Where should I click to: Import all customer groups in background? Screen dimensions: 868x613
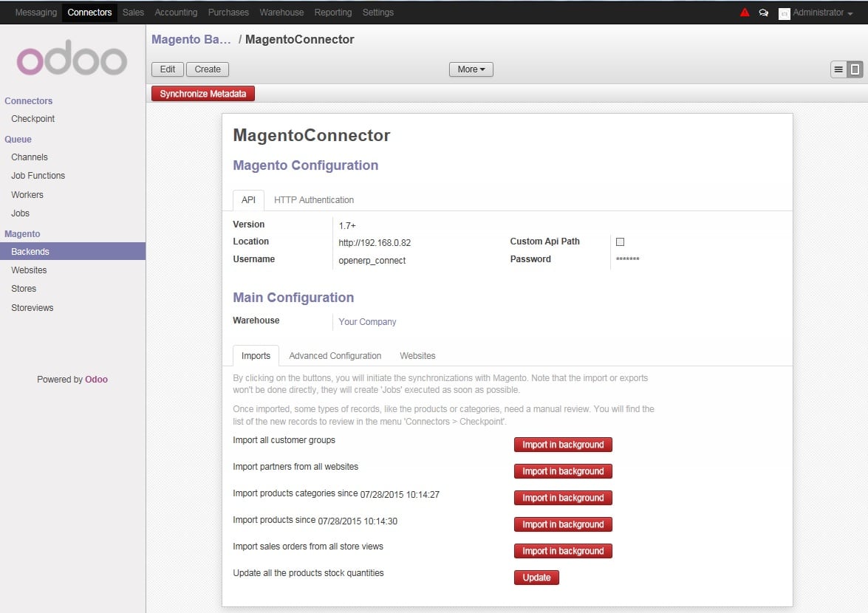563,445
